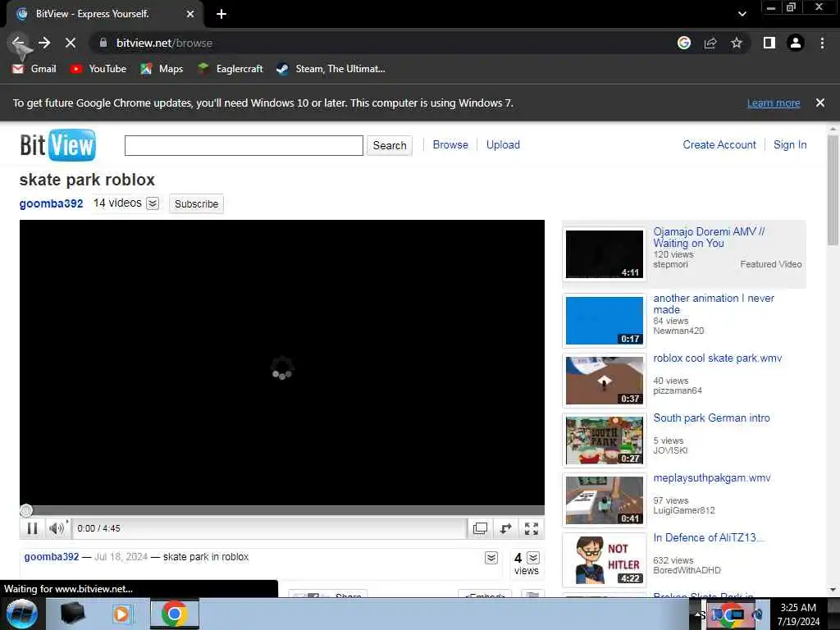Visit uploader Newman420's channel

point(678,331)
